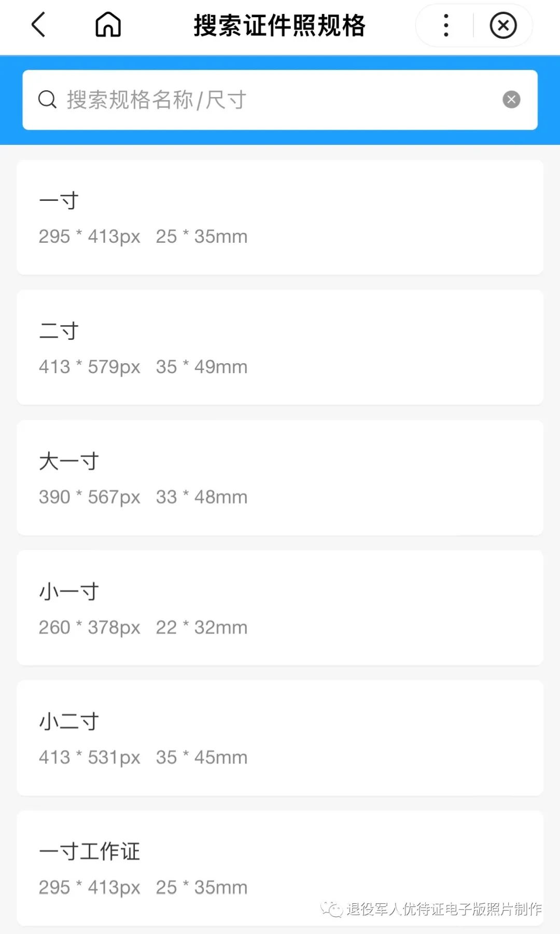Open the home page via house icon
This screenshot has width=560, height=934.
click(108, 25)
